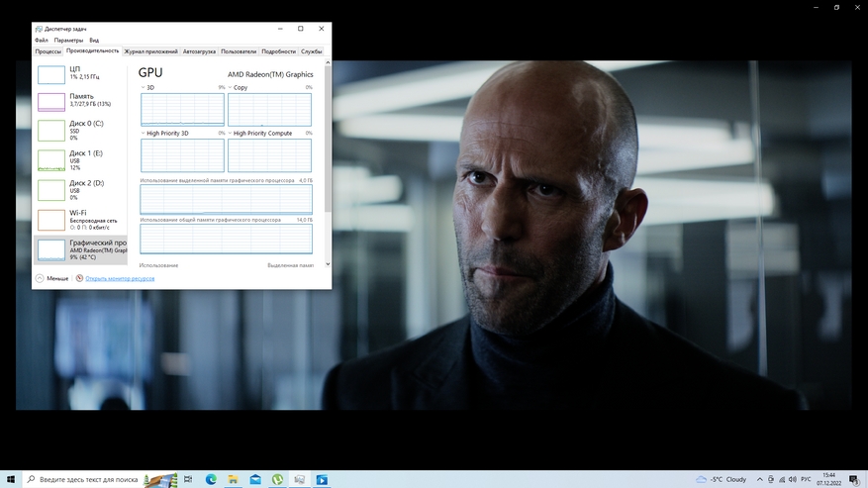Image resolution: width=868 pixels, height=488 pixels.
Task: Open the Вид menu
Action: (94, 40)
